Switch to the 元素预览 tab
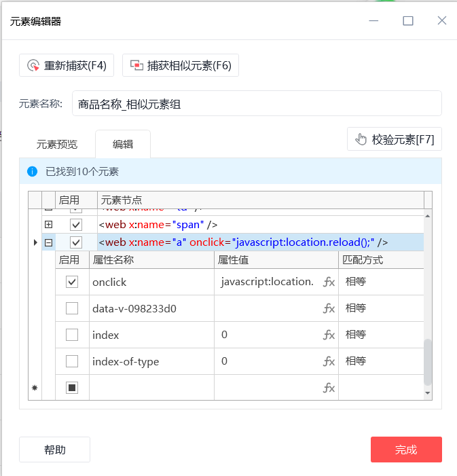The image size is (457, 476). point(57,144)
